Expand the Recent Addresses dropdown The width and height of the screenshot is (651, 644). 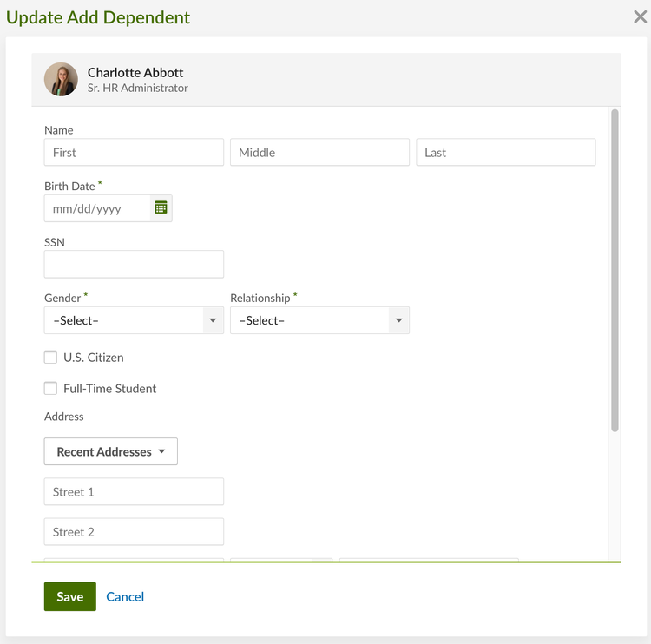pos(111,451)
